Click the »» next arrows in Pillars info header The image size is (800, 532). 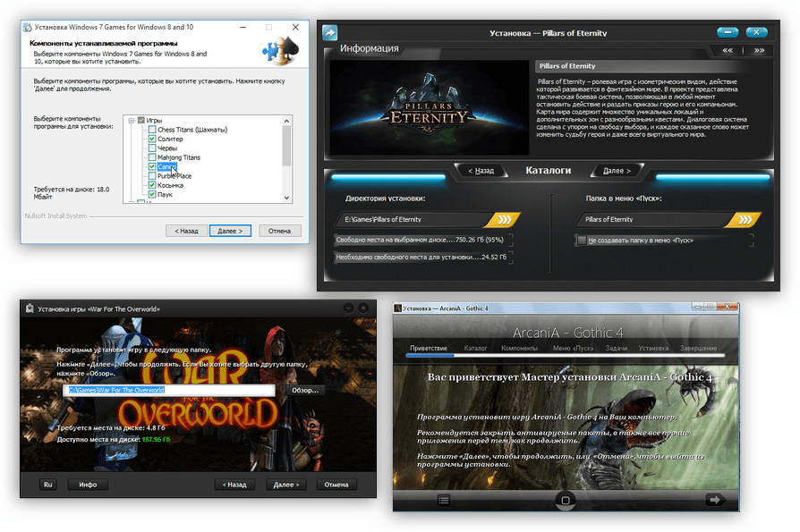pos(759,50)
